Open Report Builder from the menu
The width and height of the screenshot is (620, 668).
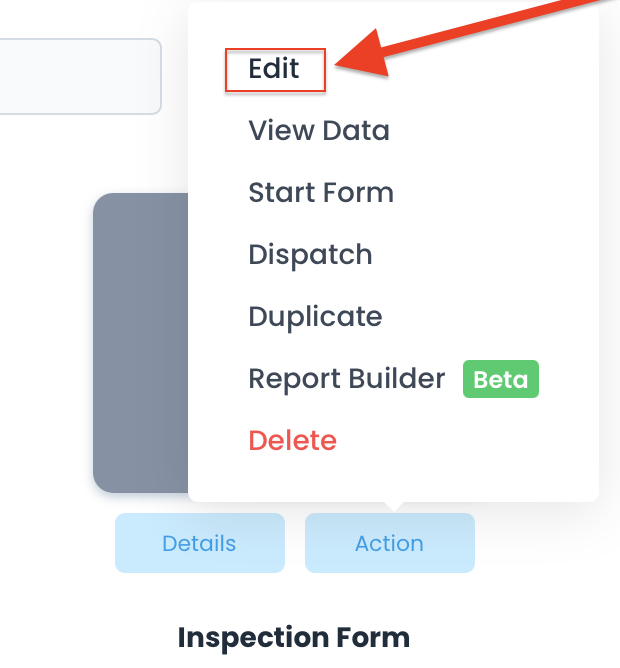346,379
